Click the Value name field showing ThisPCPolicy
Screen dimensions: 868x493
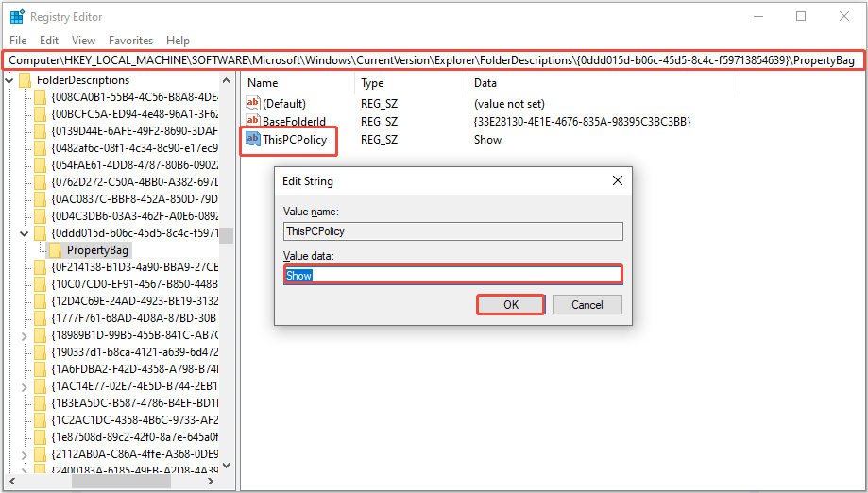(452, 231)
